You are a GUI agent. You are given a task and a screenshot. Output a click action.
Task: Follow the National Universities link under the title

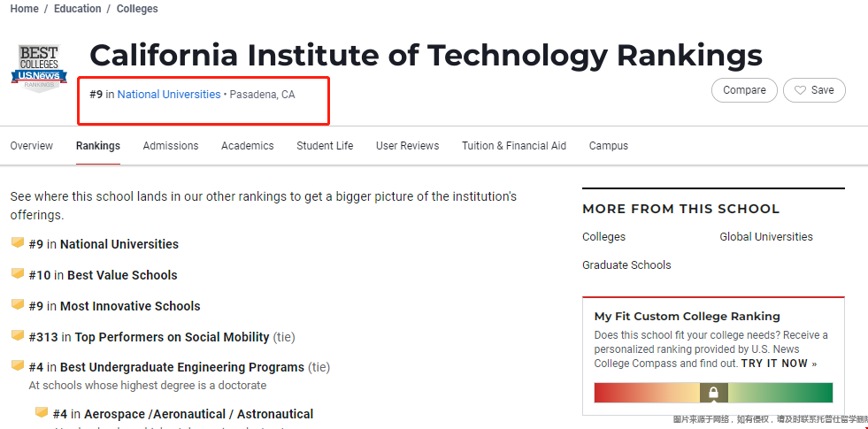169,95
